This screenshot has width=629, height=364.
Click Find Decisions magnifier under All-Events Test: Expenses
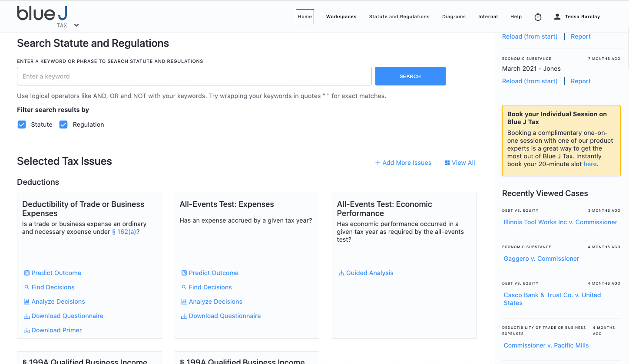click(184, 287)
